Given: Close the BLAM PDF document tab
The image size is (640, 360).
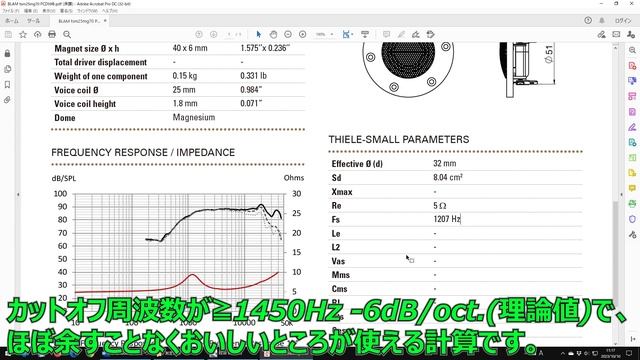Looking at the screenshot, I should (105, 20).
